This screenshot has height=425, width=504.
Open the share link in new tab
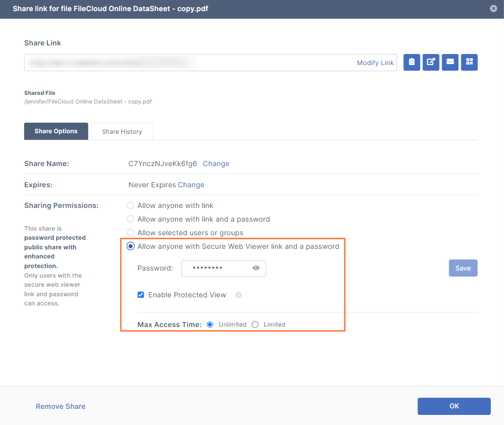tap(431, 62)
